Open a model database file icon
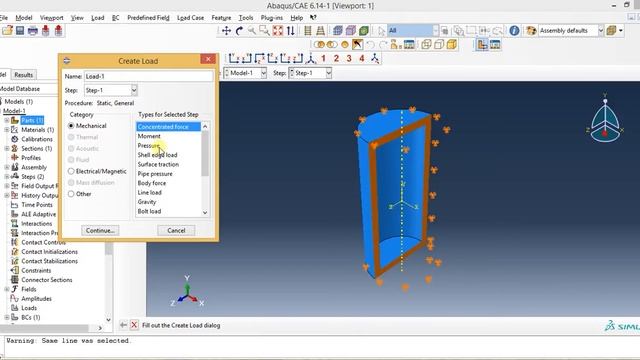This screenshot has width=640, height=360. click(7, 31)
